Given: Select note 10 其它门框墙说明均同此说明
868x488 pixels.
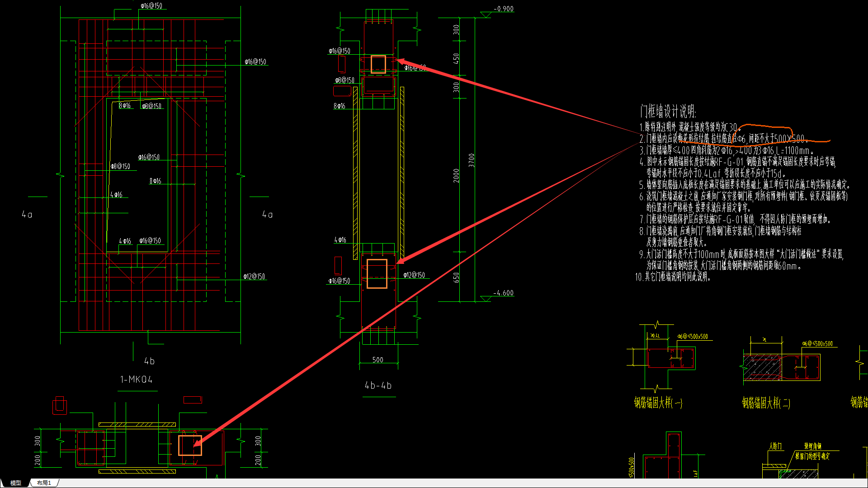Looking at the screenshot, I should click(x=673, y=277).
